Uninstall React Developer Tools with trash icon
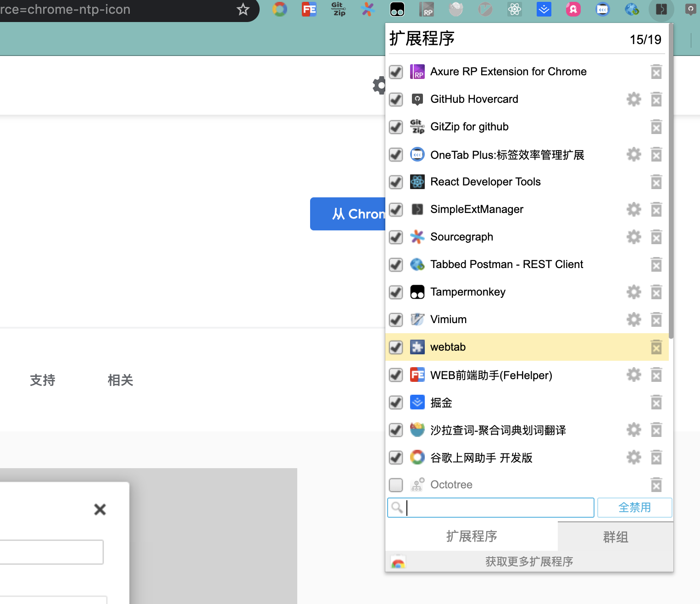This screenshot has width=700, height=604. (656, 182)
